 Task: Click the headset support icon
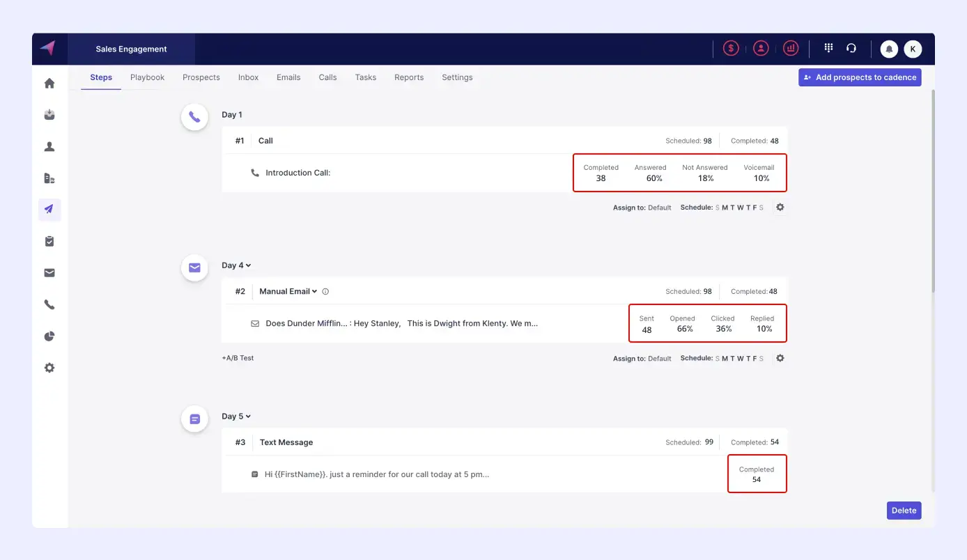pos(851,48)
